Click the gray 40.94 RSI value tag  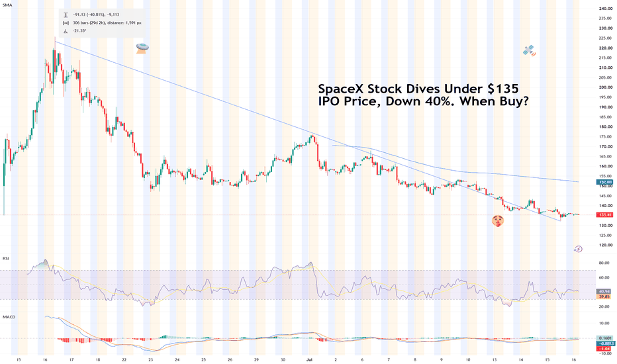(x=605, y=292)
